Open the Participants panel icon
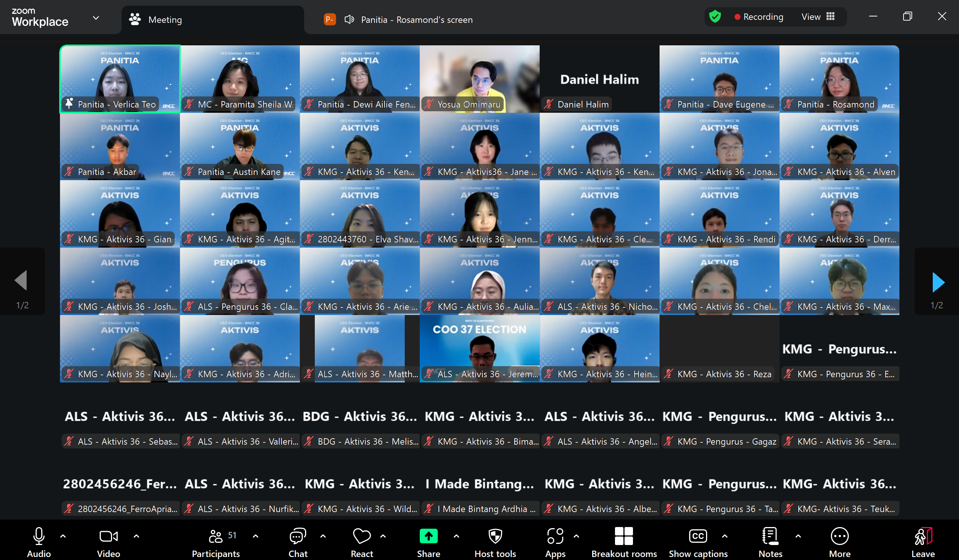Image resolution: width=959 pixels, height=560 pixels. [x=215, y=536]
